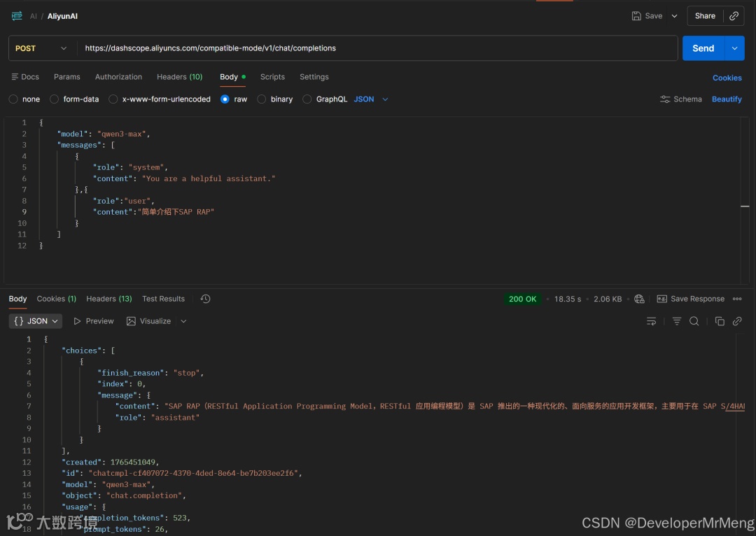
Task: Click the completion_tokens 523 value
Action: [179, 518]
